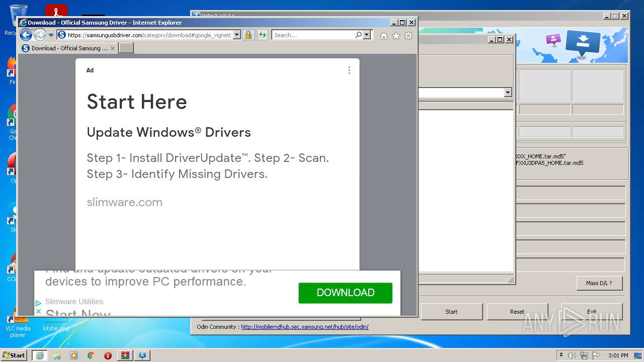Open Opera from the taskbar
The width and height of the screenshot is (644, 362).
coord(108,355)
